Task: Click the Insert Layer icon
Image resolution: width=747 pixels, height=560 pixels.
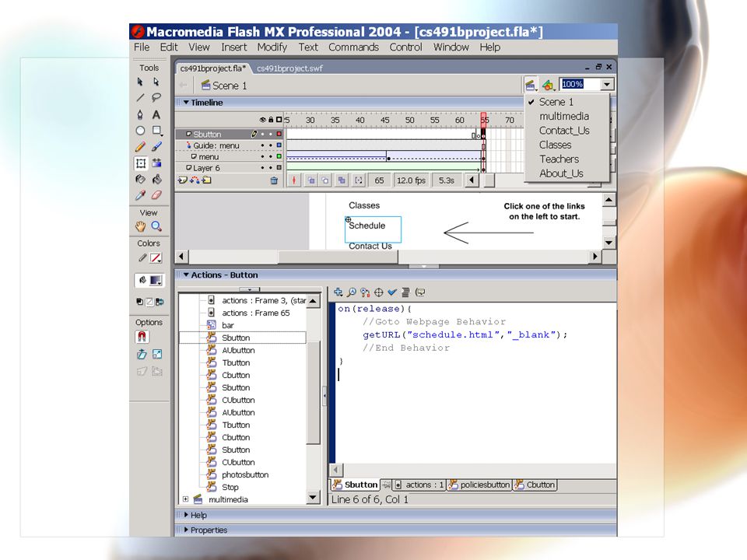Action: tap(182, 180)
